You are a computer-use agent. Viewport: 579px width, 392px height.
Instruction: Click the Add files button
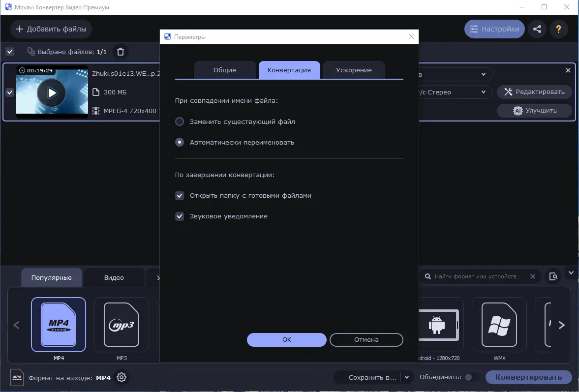(x=51, y=29)
